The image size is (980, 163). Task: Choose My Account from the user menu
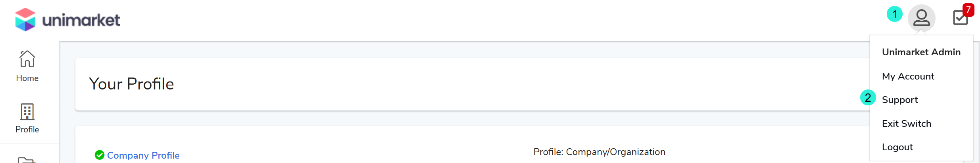[908, 76]
